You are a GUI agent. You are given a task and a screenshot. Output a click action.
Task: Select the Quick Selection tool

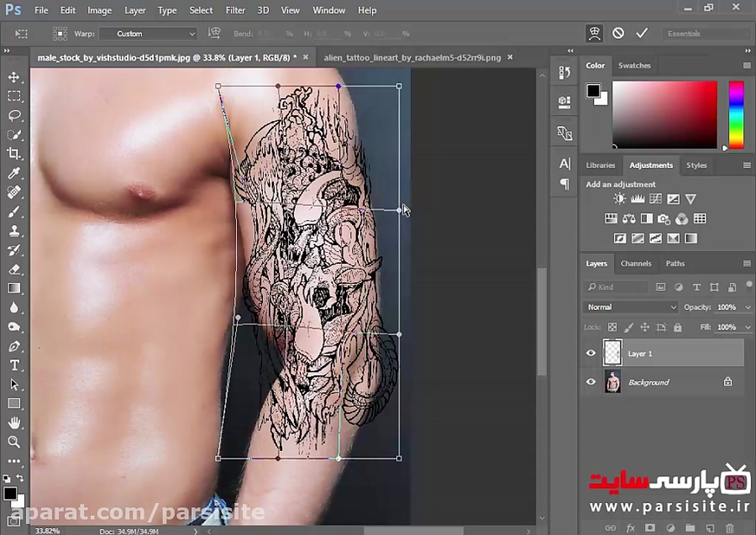tap(14, 134)
